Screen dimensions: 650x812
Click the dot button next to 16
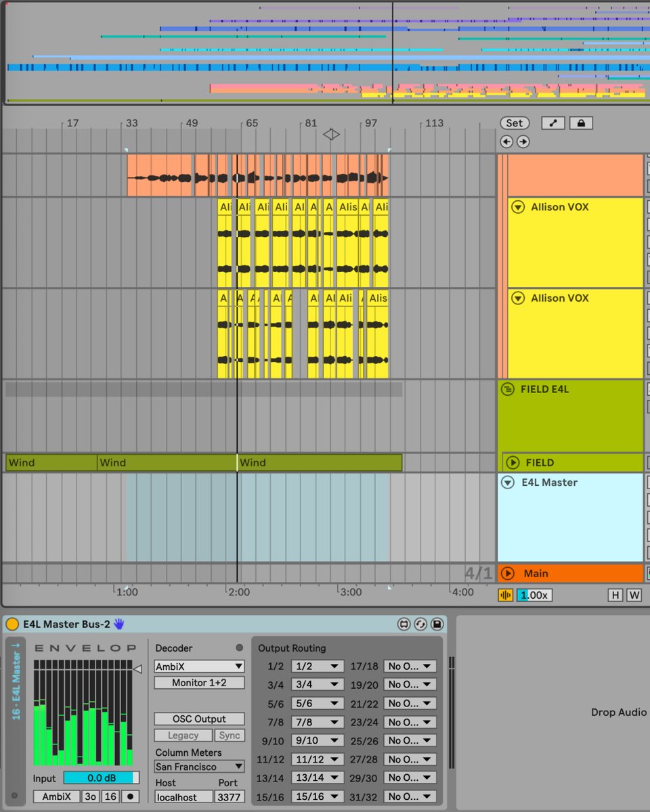click(130, 796)
